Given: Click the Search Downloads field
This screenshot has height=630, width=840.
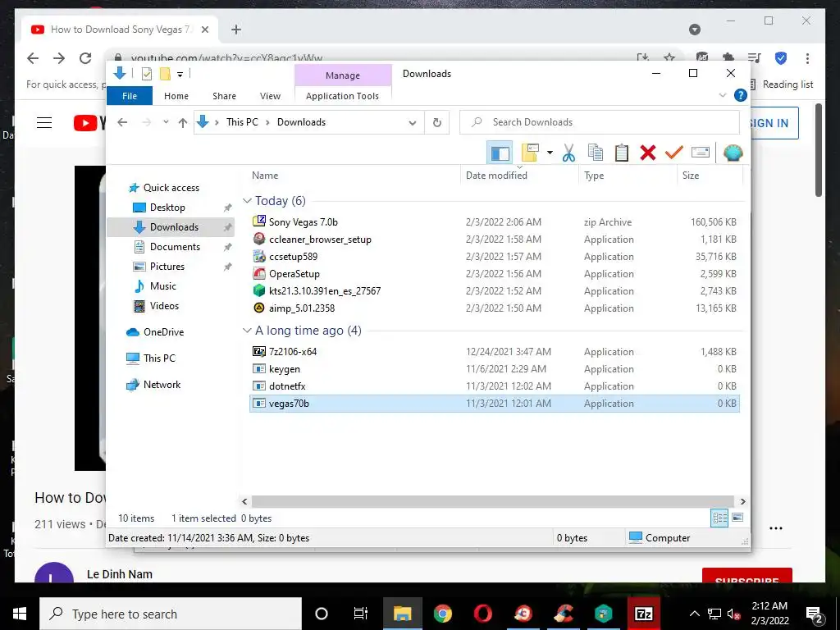Looking at the screenshot, I should click(600, 122).
